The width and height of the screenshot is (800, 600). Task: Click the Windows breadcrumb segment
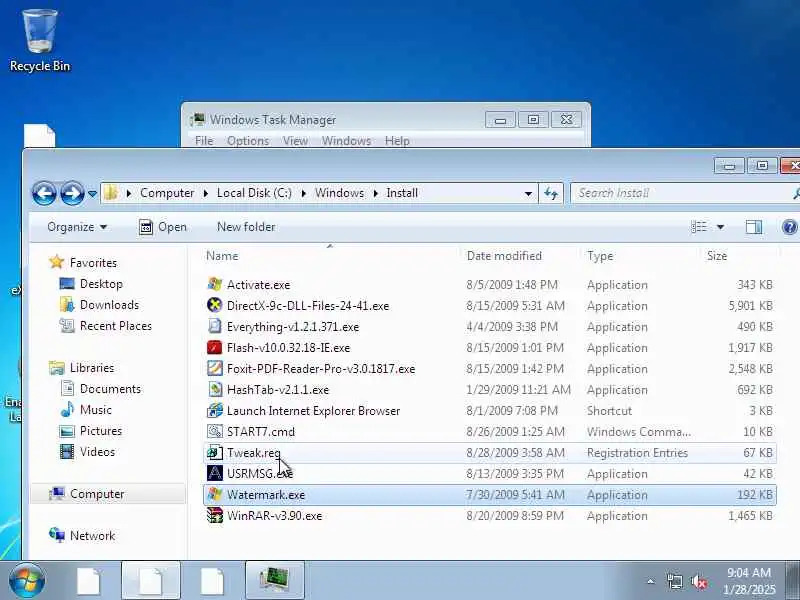(x=339, y=193)
